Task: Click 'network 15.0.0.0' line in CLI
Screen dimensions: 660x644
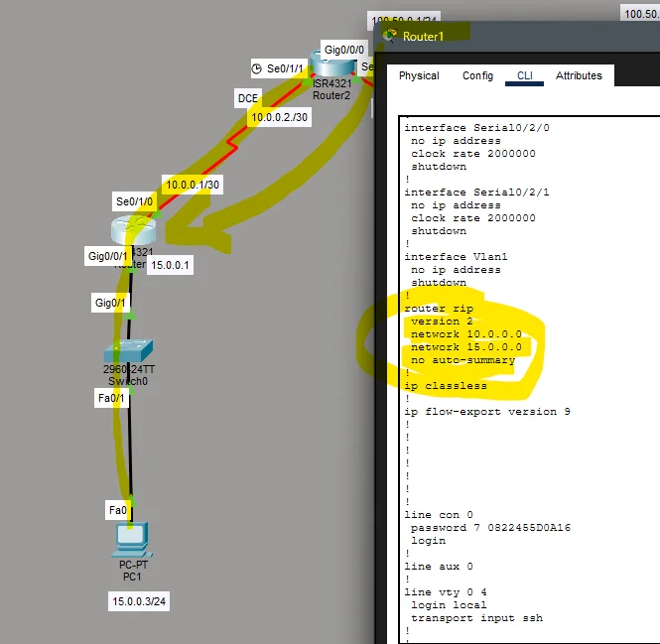Action: tap(466, 347)
